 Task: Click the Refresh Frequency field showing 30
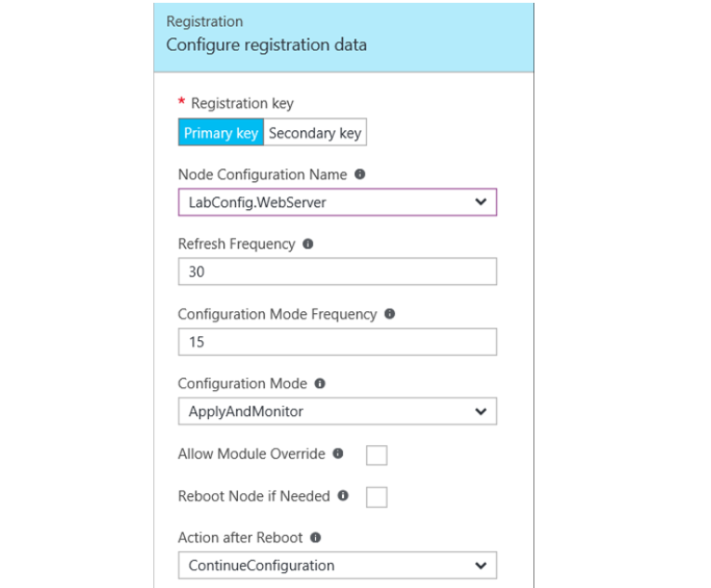point(336,271)
